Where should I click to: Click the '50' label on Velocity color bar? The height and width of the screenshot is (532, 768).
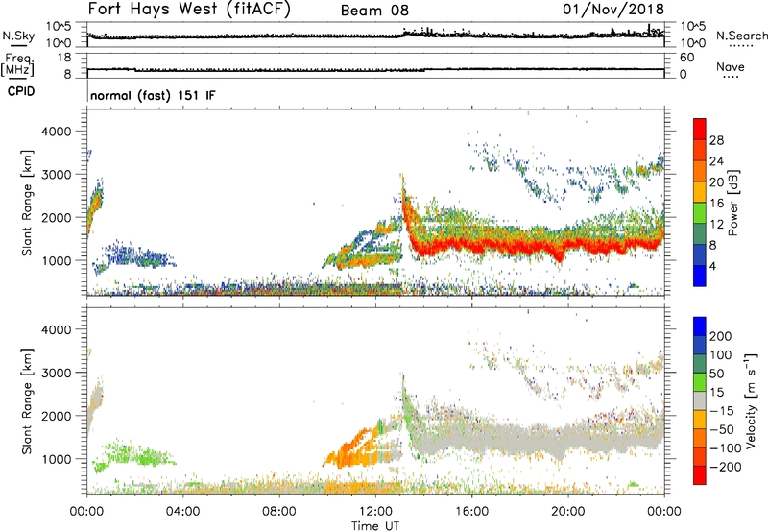pyautogui.click(x=716, y=374)
